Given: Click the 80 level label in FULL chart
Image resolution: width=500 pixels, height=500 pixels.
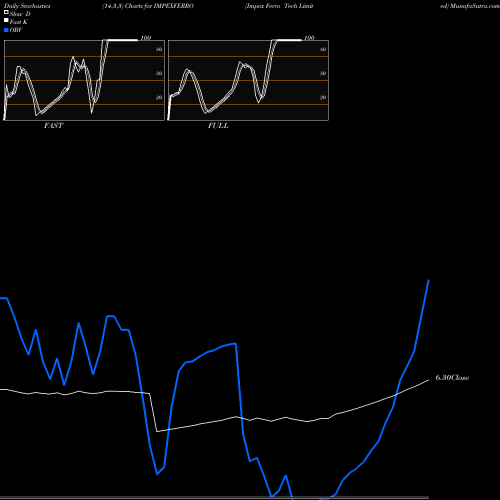Looking at the screenshot, I should 323,49.
